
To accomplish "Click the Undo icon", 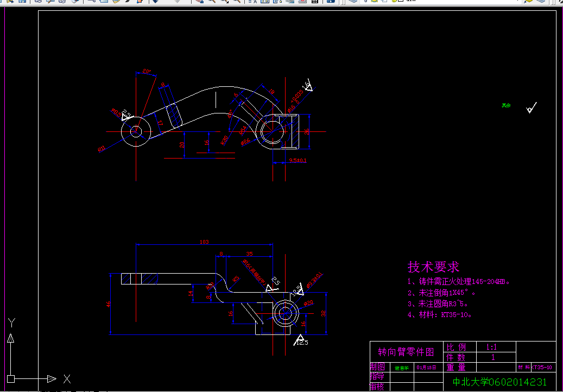I will (156, 2).
